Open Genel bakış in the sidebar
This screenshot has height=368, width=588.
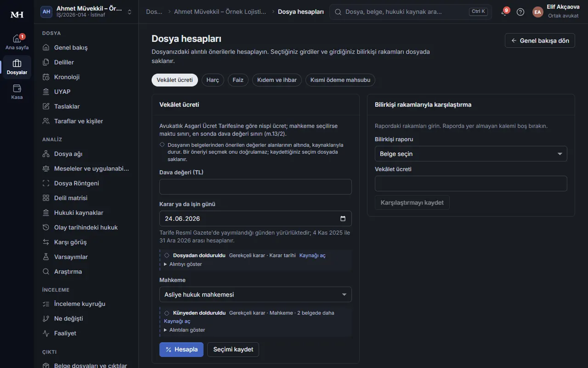pyautogui.click(x=86, y=47)
